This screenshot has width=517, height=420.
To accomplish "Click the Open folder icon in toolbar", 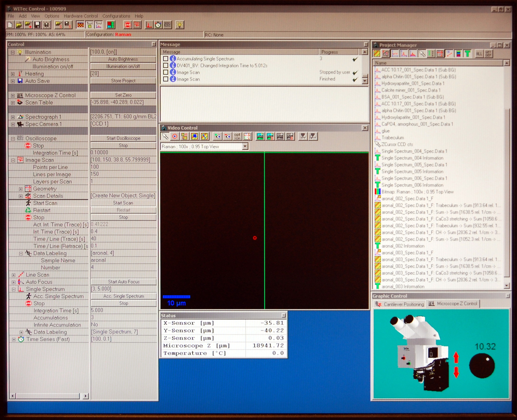I will [19, 25].
